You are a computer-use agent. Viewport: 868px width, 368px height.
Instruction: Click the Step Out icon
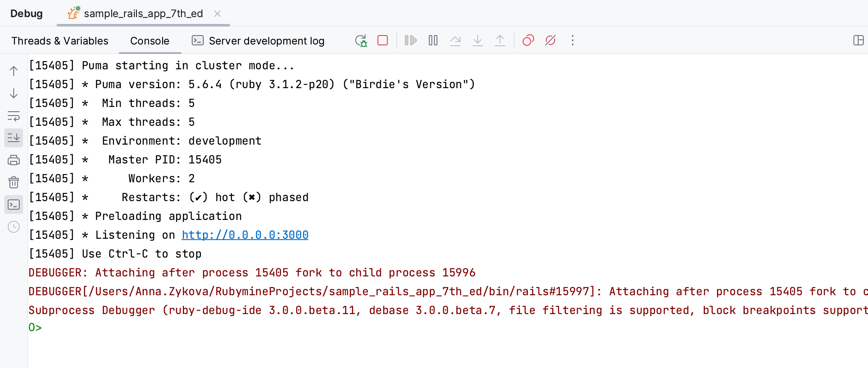(x=500, y=41)
